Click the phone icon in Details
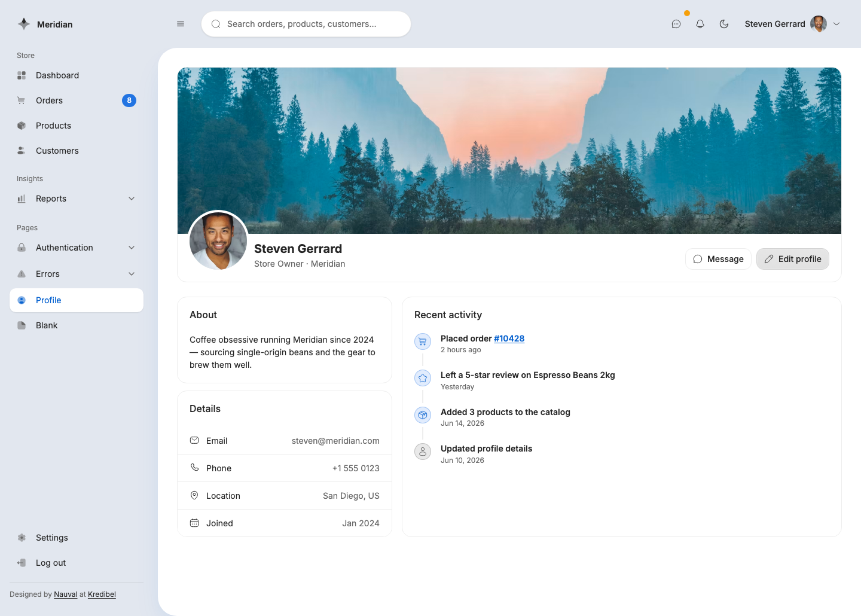Image resolution: width=861 pixels, height=616 pixels. click(x=194, y=468)
